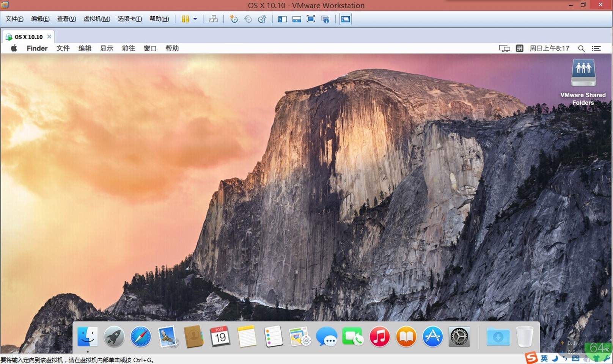Open Safari from the Dock
Image resolution: width=613 pixels, height=364 pixels.
pos(140,336)
